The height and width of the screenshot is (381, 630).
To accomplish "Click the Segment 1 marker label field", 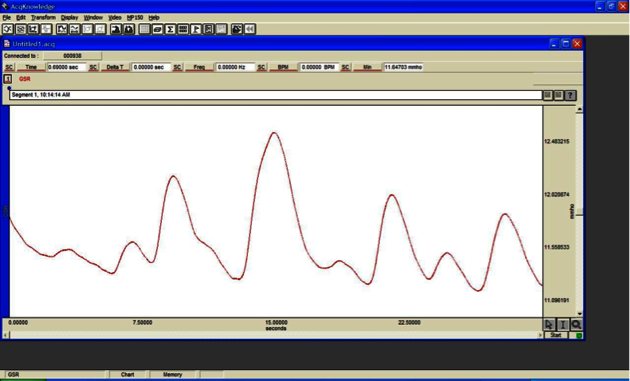I will click(x=276, y=95).
